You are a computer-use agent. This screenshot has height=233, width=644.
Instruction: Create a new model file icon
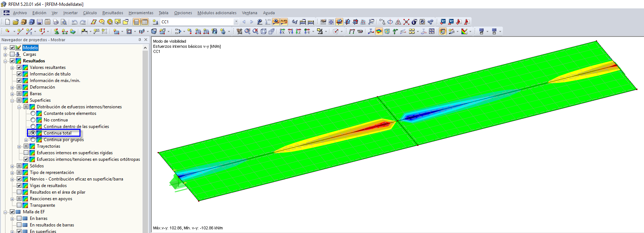click(x=8, y=22)
